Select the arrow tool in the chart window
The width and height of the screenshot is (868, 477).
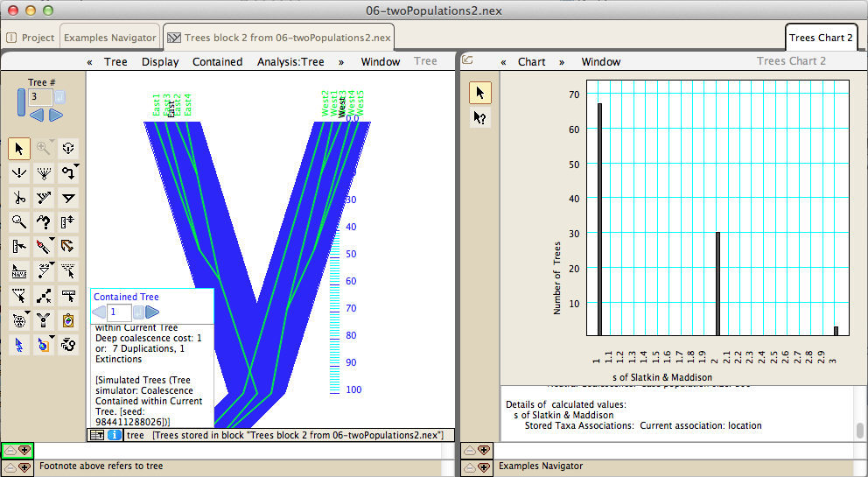pyautogui.click(x=479, y=93)
